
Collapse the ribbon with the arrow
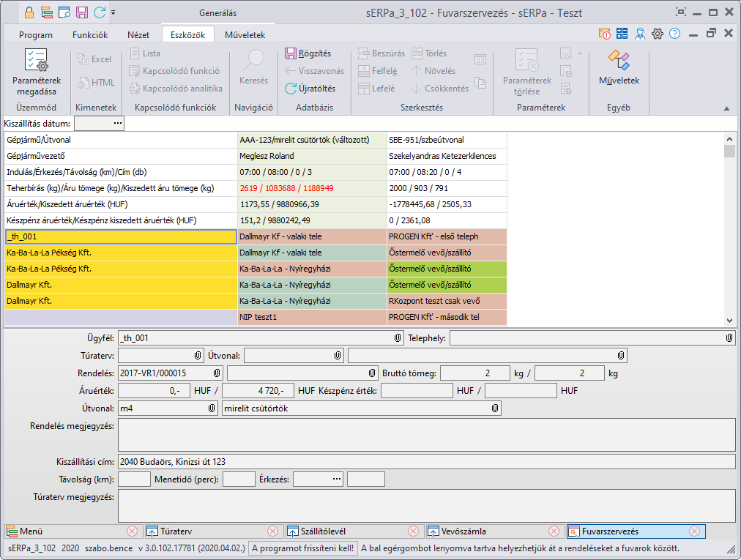[x=726, y=108]
